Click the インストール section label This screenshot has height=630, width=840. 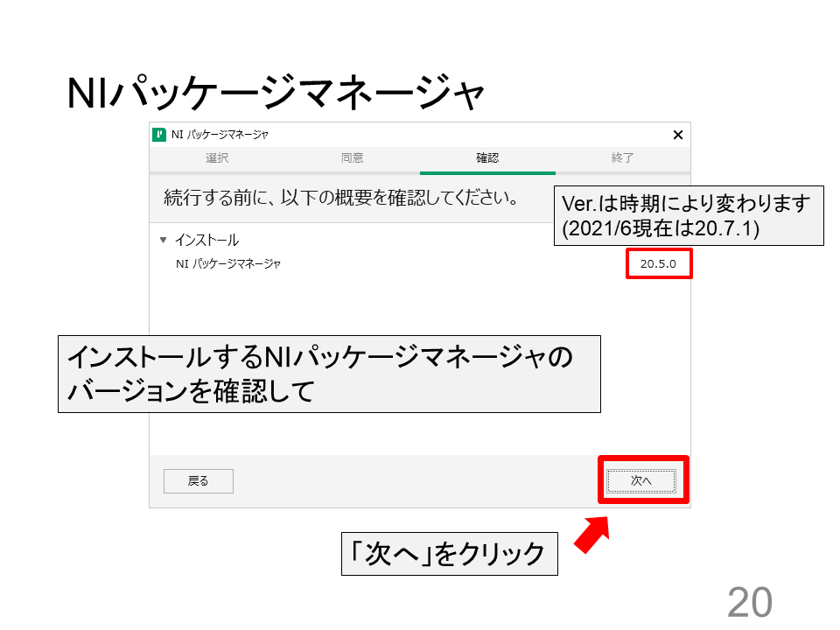(x=206, y=240)
